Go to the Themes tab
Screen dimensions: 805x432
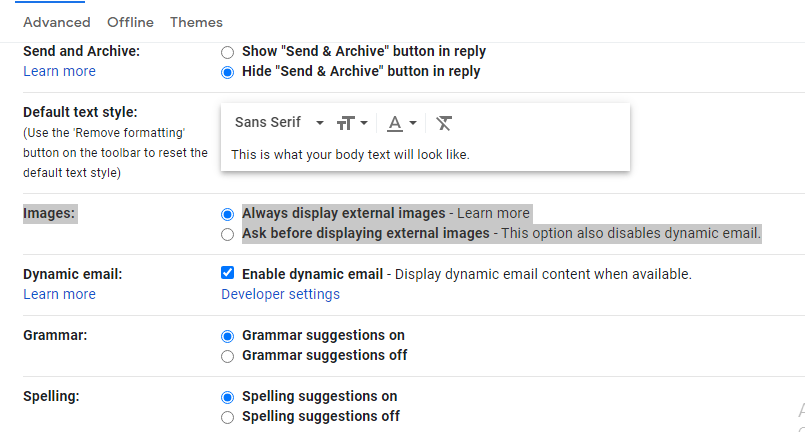click(196, 22)
